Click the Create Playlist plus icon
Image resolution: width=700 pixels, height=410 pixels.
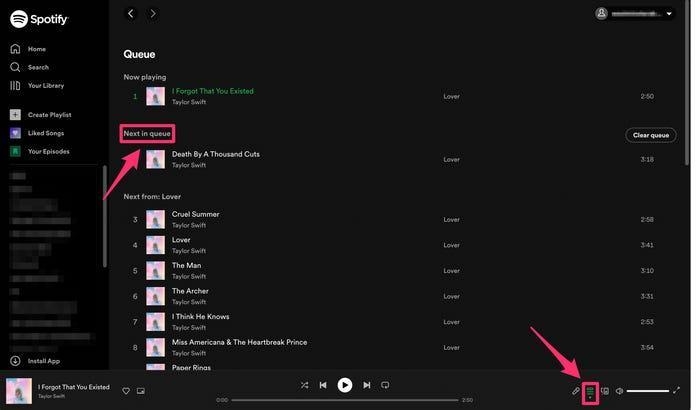15,115
